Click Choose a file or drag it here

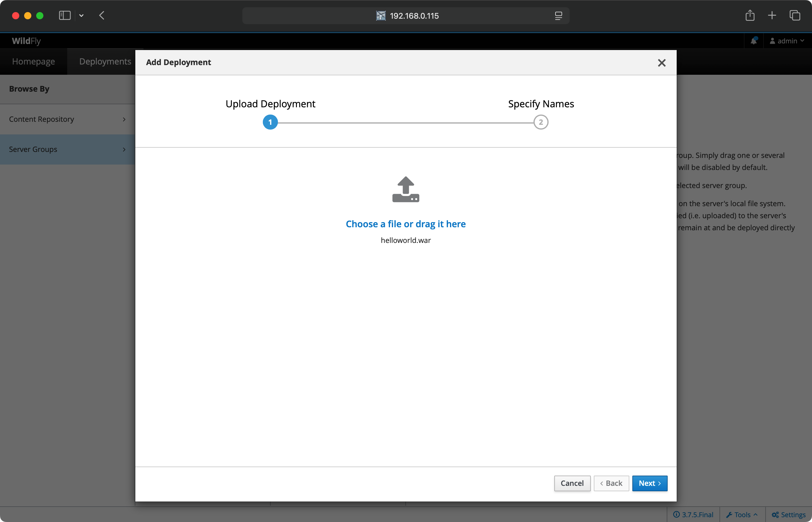[406, 224]
